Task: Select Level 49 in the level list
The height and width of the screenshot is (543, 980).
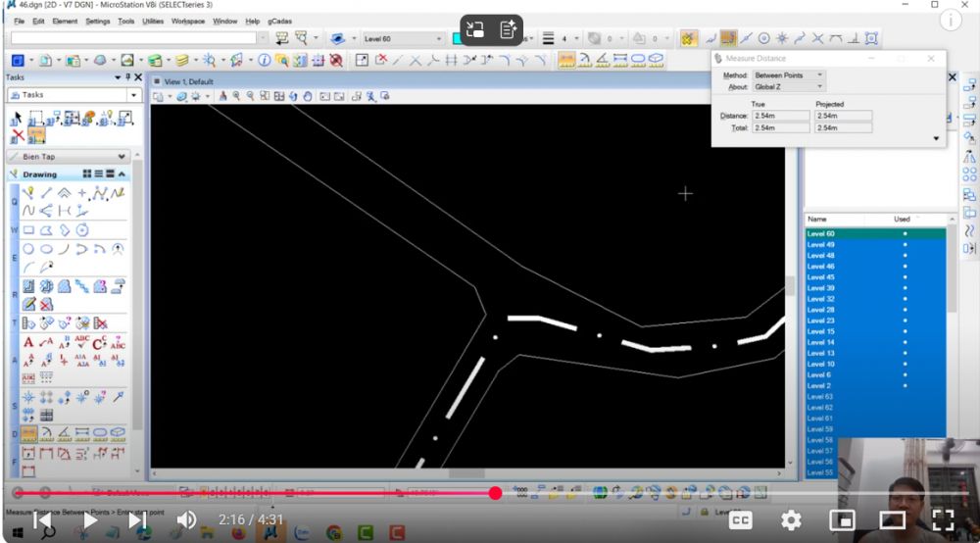Action: (821, 245)
